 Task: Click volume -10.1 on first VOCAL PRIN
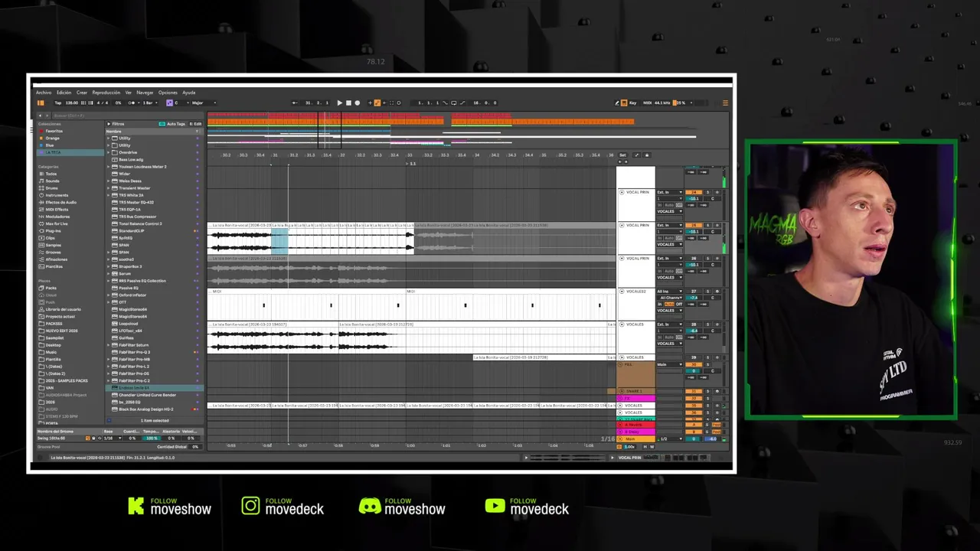tap(694, 199)
